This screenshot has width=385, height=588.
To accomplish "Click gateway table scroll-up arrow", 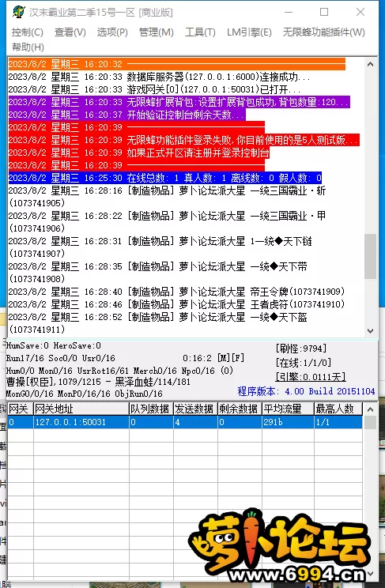I will [370, 409].
